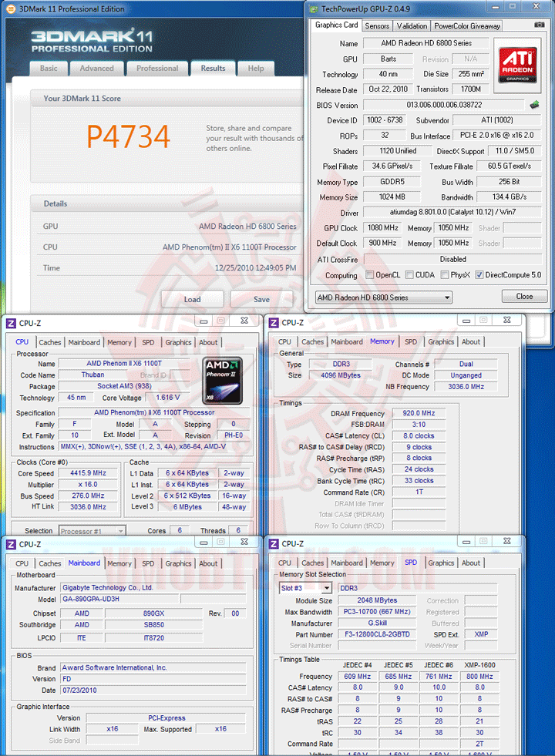
Task: Click the GPU Clock field 1080 MHz
Action: point(383,227)
